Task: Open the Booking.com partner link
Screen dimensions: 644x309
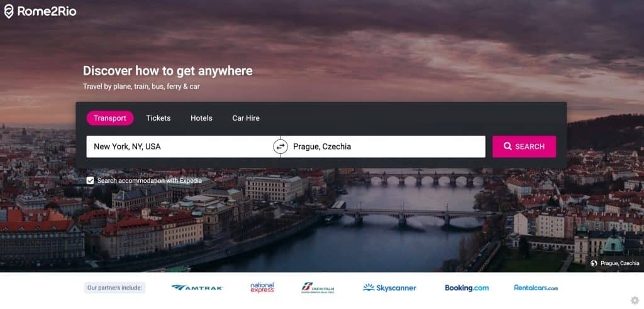Action: coord(467,288)
